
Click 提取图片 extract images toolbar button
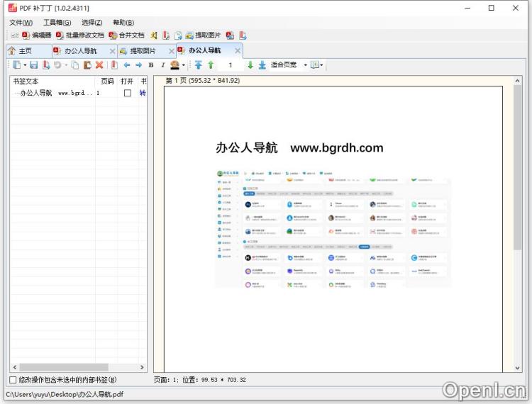203,35
